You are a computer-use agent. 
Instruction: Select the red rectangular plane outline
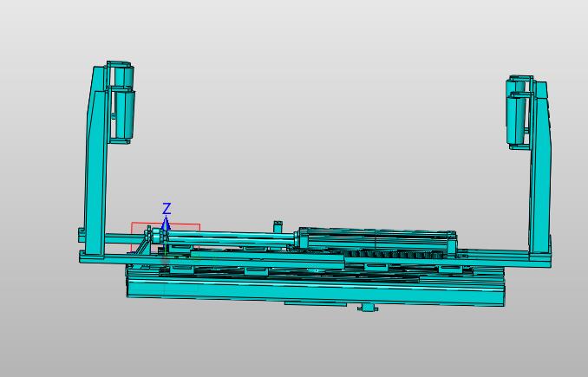(166, 237)
